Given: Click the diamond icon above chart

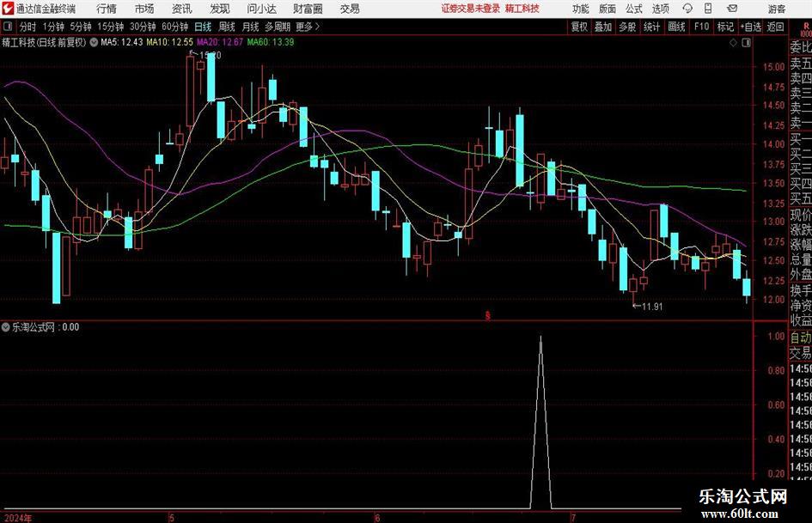Looking at the screenshot, I should (733, 42).
